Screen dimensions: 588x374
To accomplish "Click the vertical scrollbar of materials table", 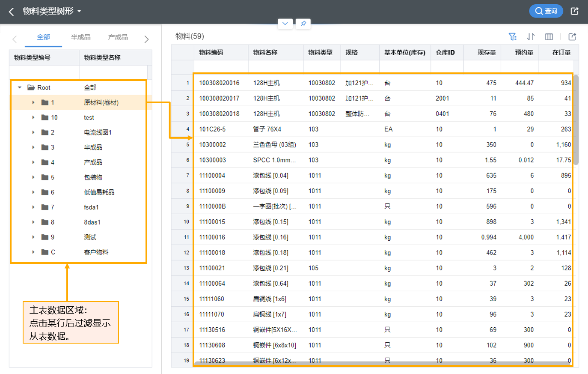I will [576, 120].
